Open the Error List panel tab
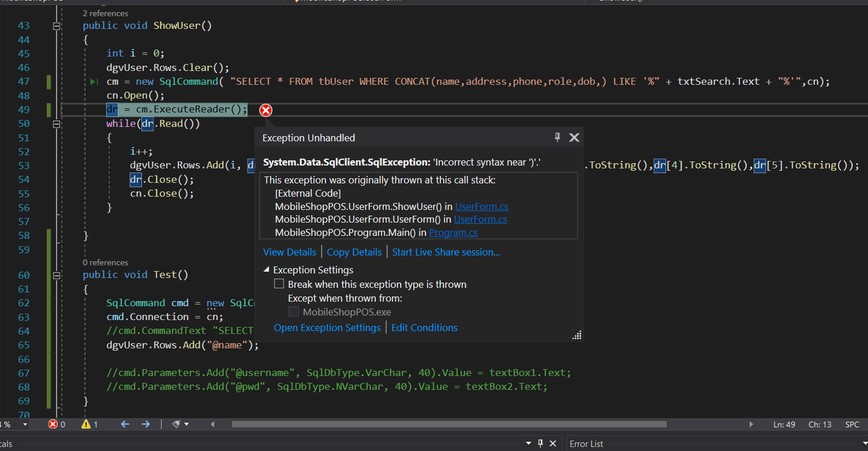Image resolution: width=868 pixels, height=451 pixels. [x=586, y=444]
